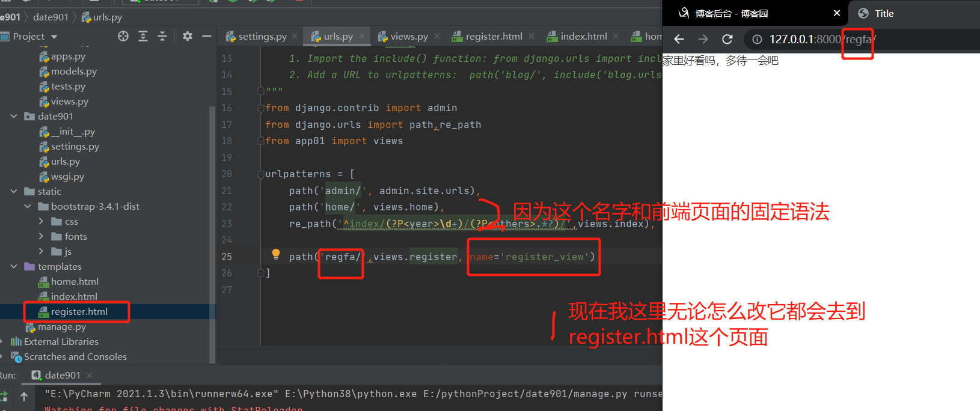Image resolution: width=980 pixels, height=411 pixels.
Task: Click the Collapse All icon in Project panel
Action: pos(162,36)
